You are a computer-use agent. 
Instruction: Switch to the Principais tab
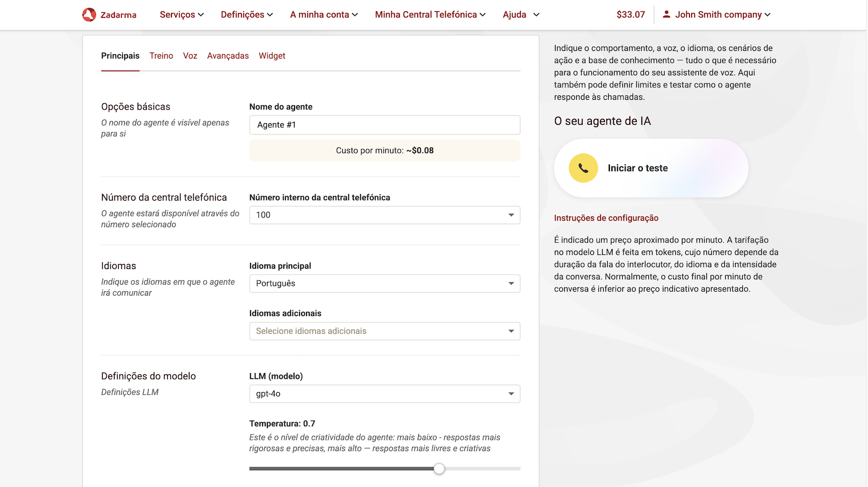pyautogui.click(x=120, y=56)
